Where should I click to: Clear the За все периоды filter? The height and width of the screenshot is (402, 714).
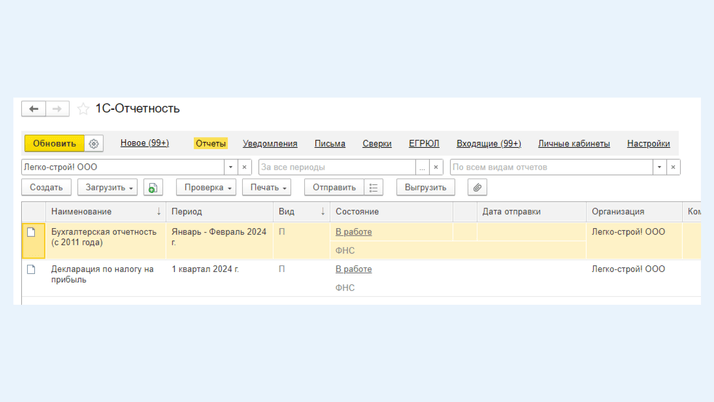[x=436, y=167]
